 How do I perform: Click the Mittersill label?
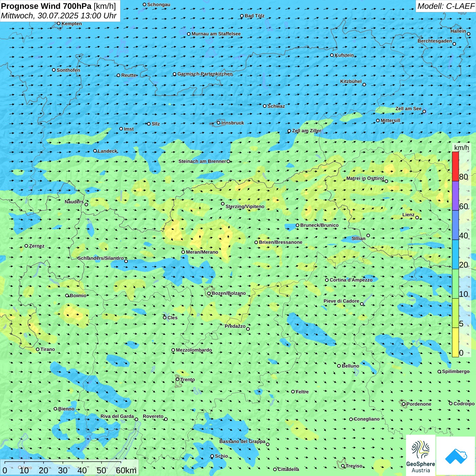pyautogui.click(x=390, y=120)
